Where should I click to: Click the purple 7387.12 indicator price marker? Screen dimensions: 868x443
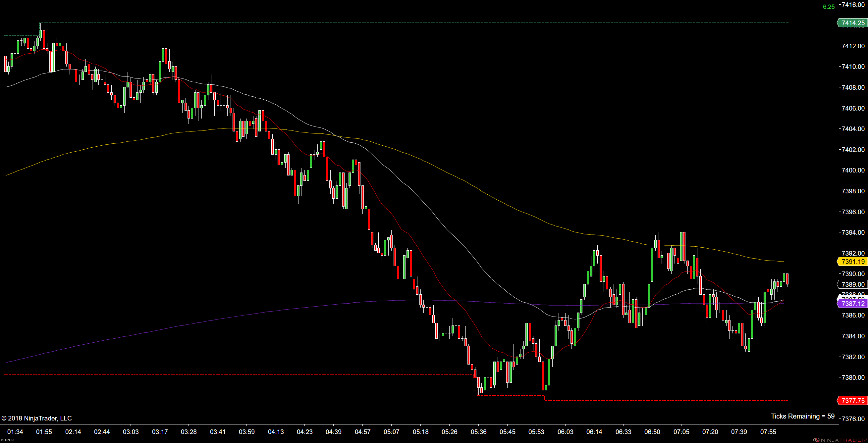pyautogui.click(x=852, y=304)
